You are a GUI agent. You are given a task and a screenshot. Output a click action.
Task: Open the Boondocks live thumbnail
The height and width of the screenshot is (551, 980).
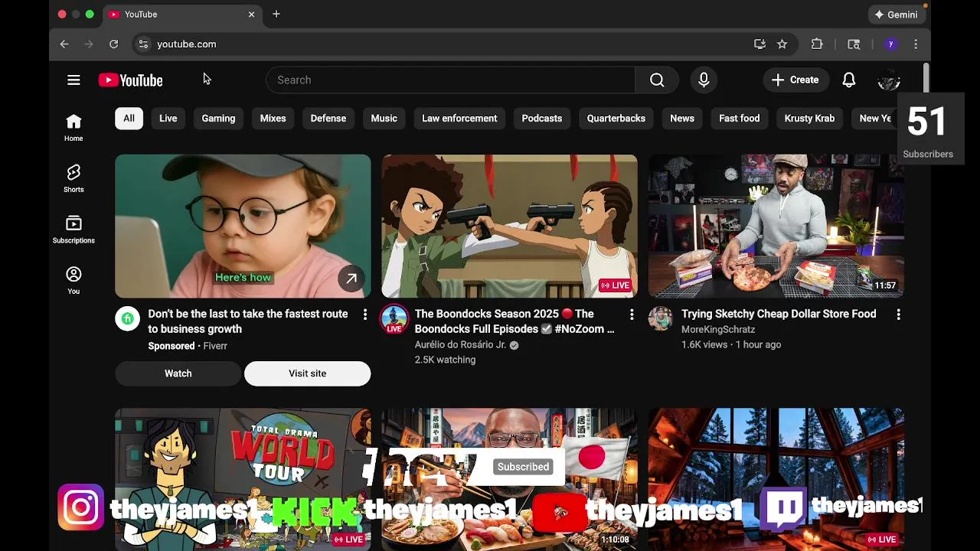(x=509, y=227)
